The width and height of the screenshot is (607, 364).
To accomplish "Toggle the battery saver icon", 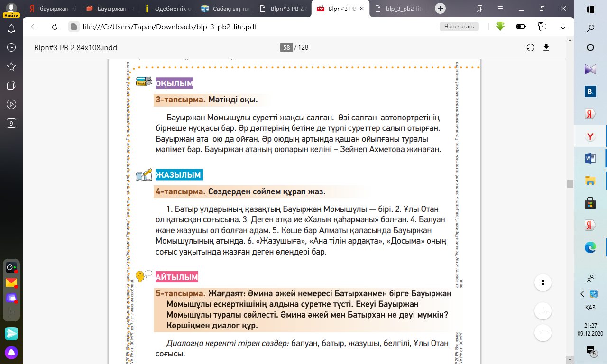I will tap(521, 27).
